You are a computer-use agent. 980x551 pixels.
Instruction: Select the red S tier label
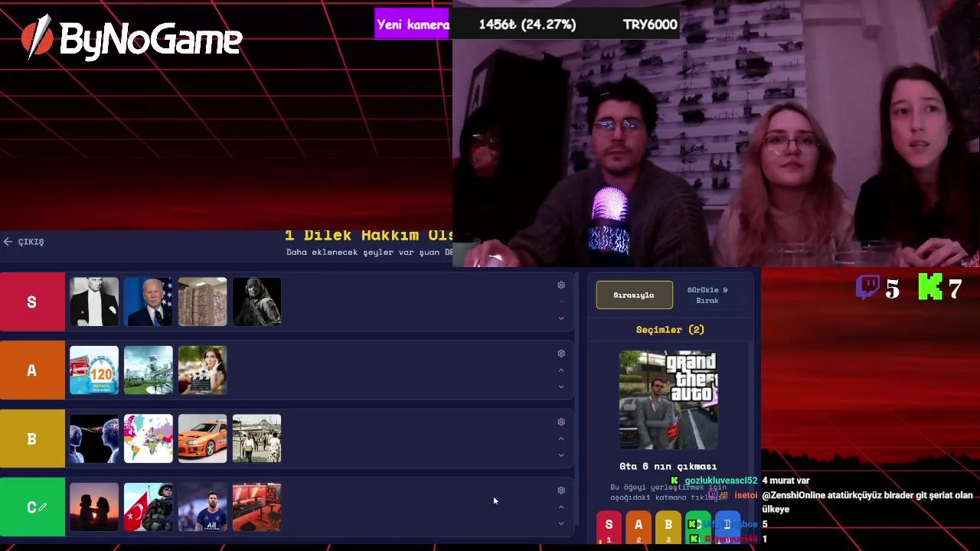[x=32, y=302]
